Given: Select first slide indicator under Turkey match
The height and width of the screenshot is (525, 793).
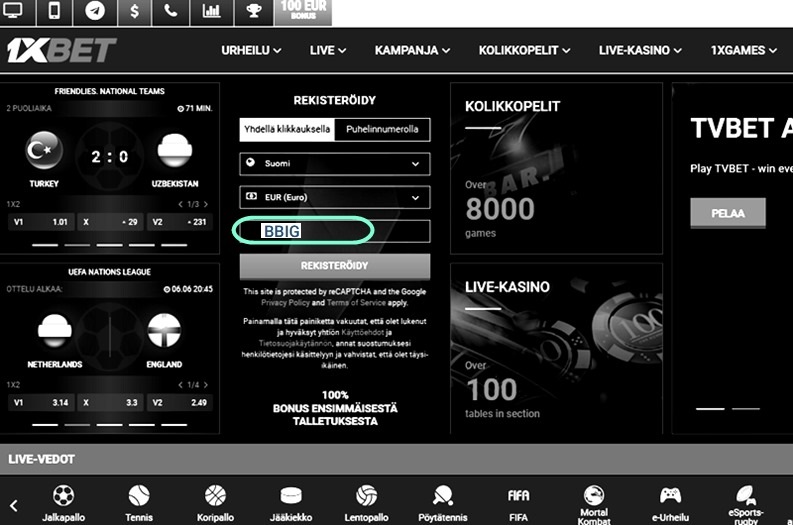Looking at the screenshot, I should tap(45, 245).
